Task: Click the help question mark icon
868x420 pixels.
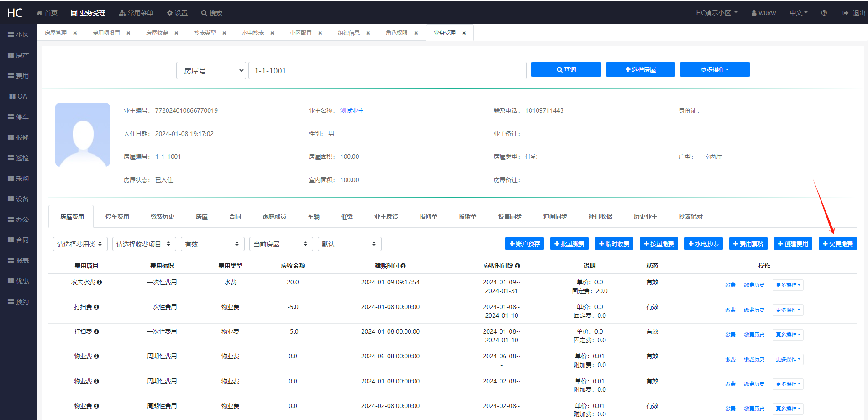Action: 824,13
